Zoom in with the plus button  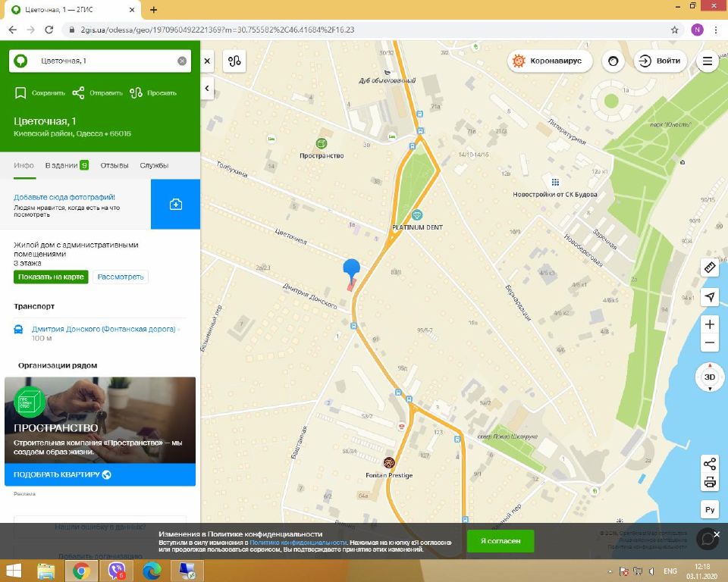[x=710, y=324]
